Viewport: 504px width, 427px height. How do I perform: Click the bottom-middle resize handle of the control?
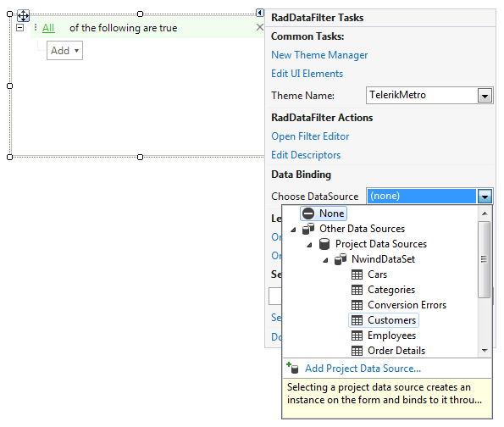(140, 157)
